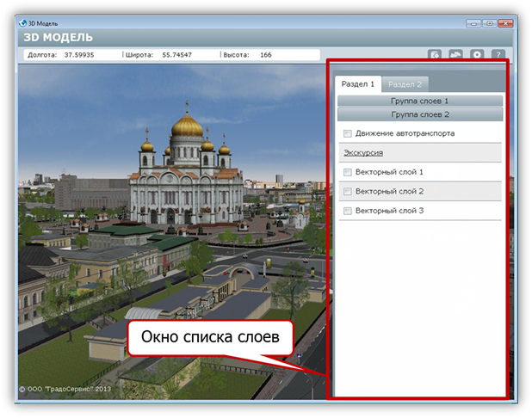Click the document export toolbar icon
Screen dimensions: 532x418
coord(436,56)
